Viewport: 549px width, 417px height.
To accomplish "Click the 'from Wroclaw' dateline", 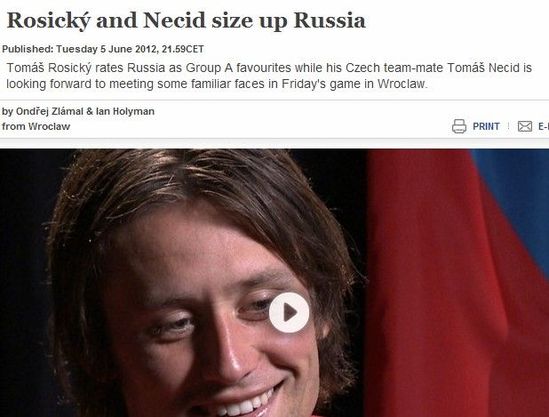I will pos(36,126).
